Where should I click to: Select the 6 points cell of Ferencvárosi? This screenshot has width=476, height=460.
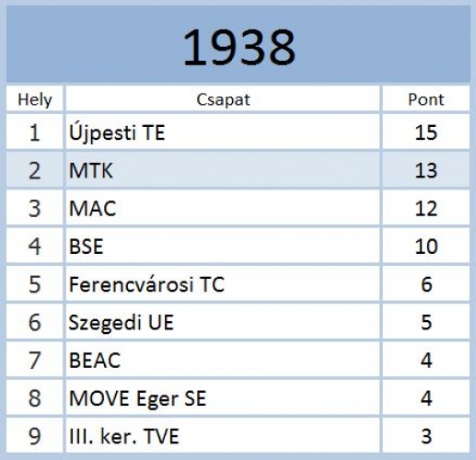click(x=426, y=284)
